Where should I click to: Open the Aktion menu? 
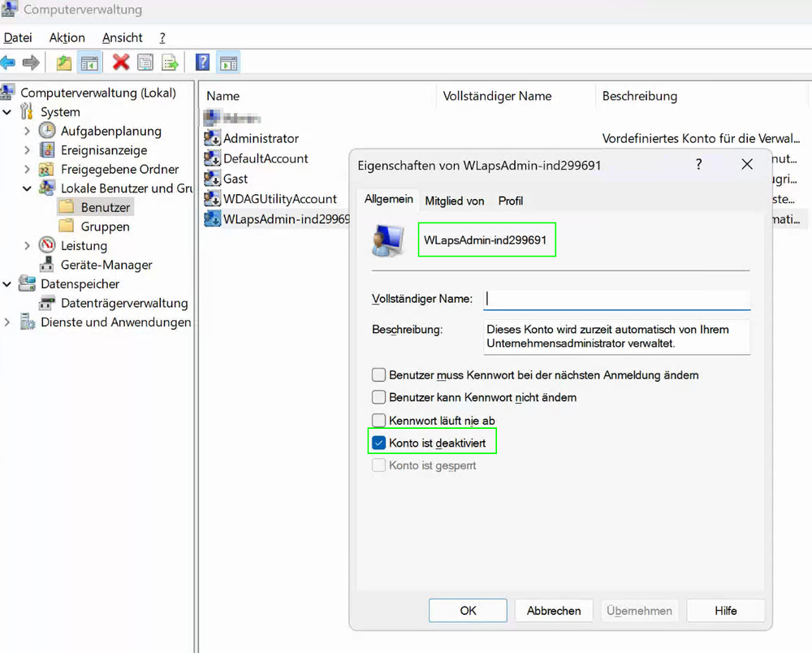(67, 37)
